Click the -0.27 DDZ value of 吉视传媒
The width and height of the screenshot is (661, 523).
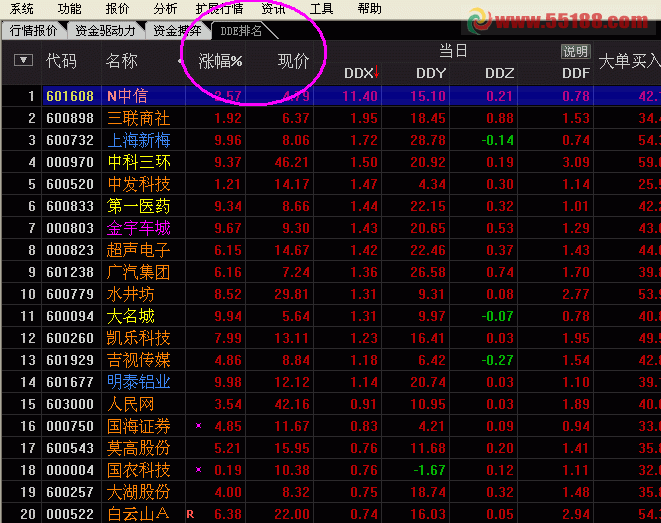click(x=497, y=360)
